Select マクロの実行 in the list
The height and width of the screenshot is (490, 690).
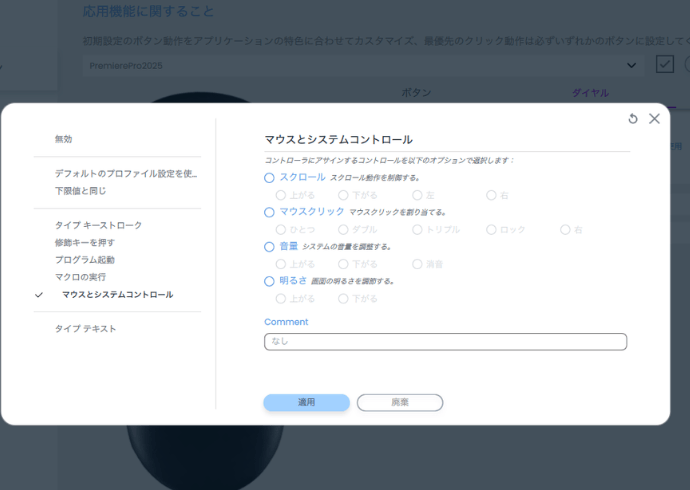tap(80, 276)
